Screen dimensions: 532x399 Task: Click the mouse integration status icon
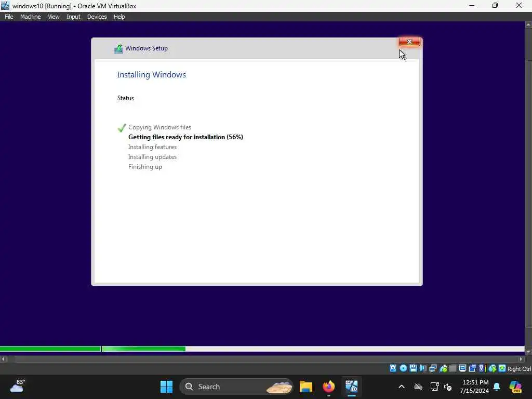click(493, 368)
